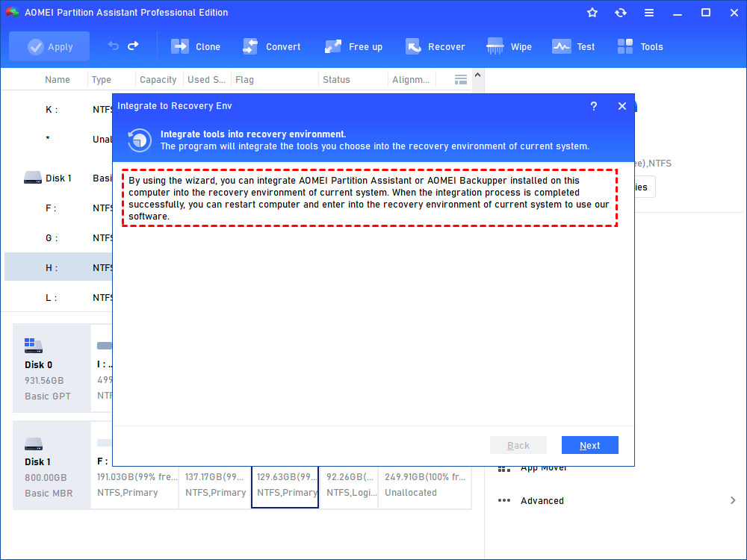
Task: Click the Back button
Action: point(518,445)
